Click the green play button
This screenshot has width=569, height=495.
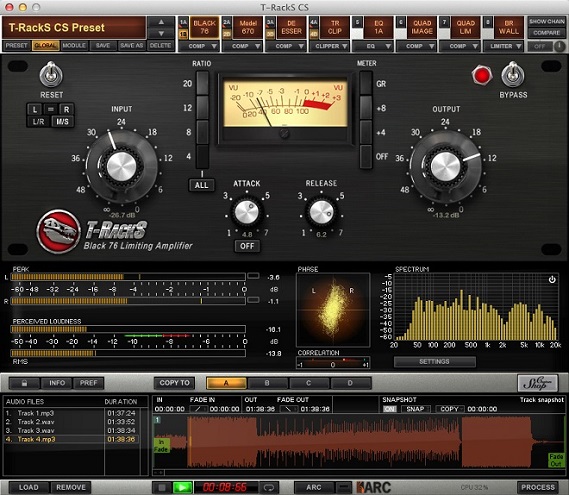point(182,487)
